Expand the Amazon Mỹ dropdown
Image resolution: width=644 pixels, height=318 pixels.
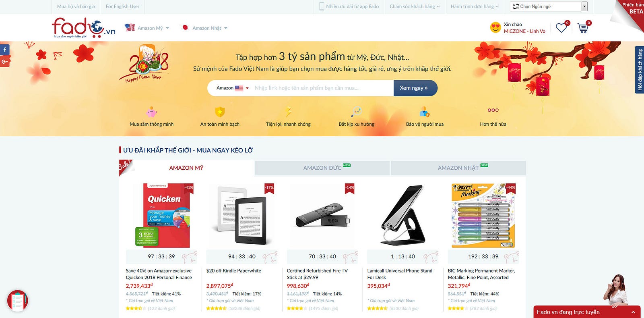(x=147, y=28)
